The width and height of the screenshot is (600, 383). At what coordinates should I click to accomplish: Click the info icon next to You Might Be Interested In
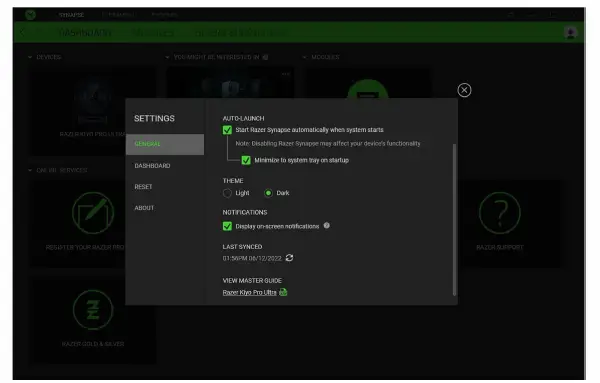click(266, 57)
